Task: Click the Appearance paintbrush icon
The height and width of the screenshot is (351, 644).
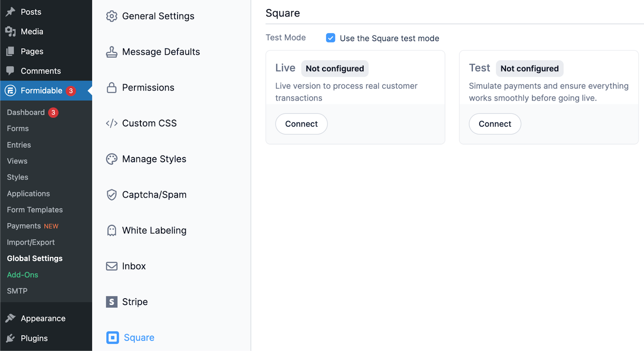Action: (10, 318)
